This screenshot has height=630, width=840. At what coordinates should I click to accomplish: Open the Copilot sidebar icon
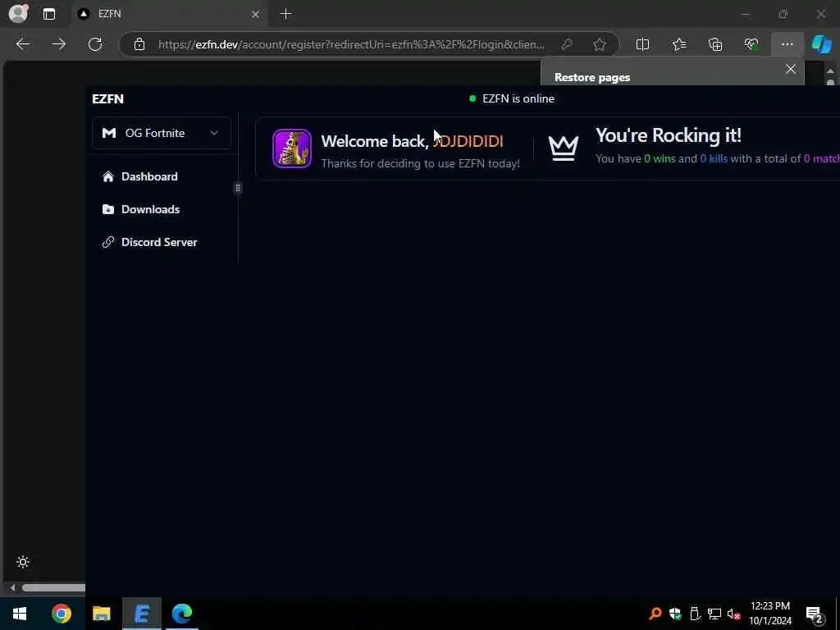pos(821,44)
